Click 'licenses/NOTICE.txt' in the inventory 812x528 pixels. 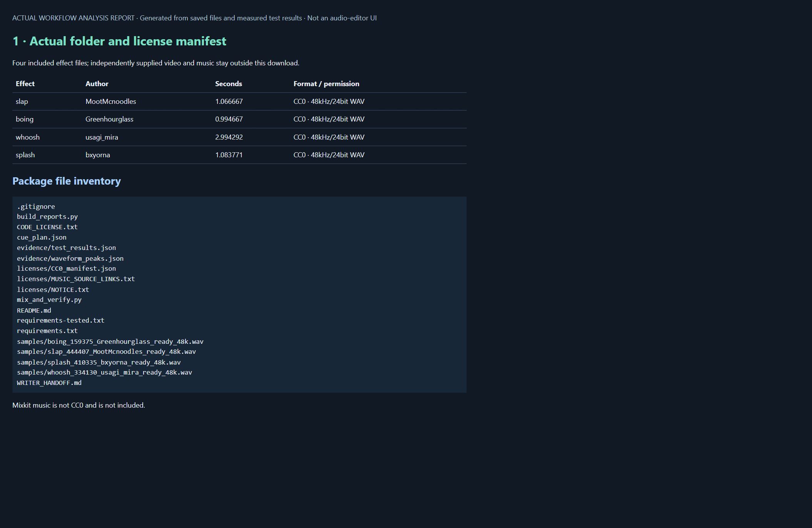click(x=53, y=290)
